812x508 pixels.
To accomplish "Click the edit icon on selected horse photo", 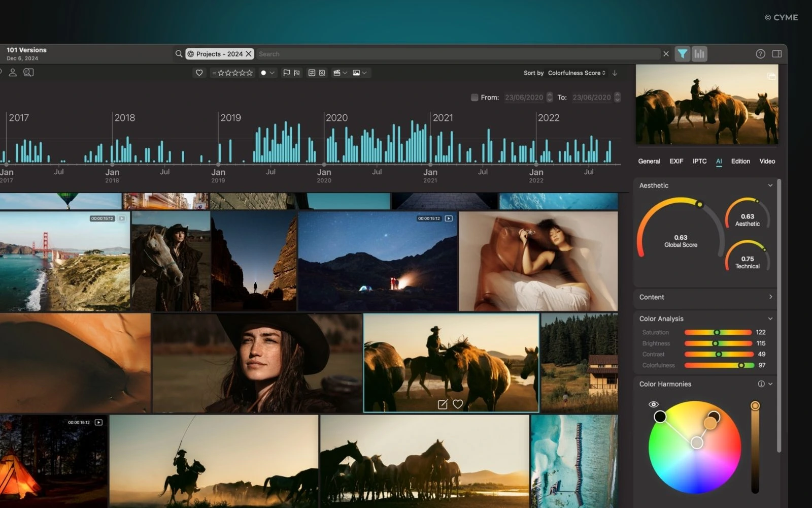I will tap(443, 404).
